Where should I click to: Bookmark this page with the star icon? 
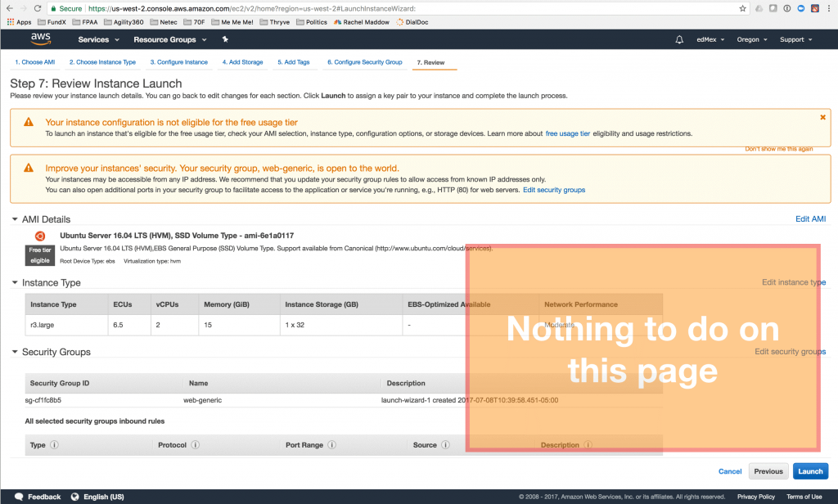click(742, 8)
